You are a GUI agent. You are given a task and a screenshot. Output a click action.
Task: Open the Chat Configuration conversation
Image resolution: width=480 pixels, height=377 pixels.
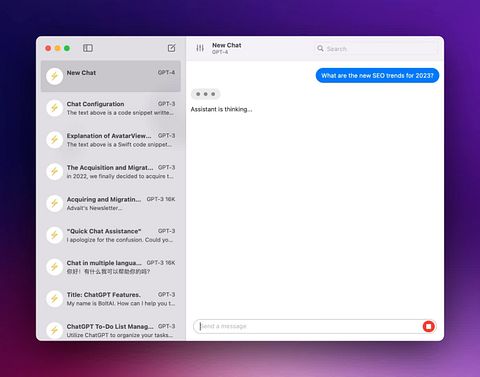(111, 108)
